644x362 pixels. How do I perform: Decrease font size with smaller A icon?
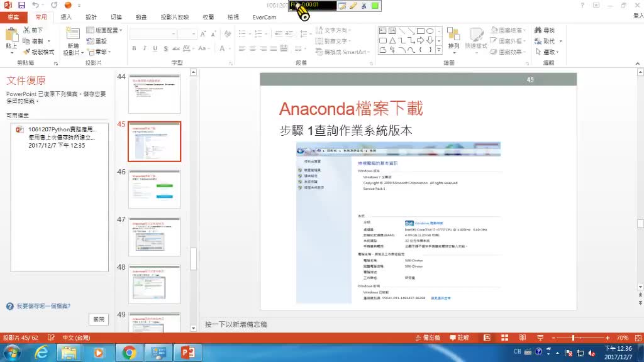click(x=213, y=34)
